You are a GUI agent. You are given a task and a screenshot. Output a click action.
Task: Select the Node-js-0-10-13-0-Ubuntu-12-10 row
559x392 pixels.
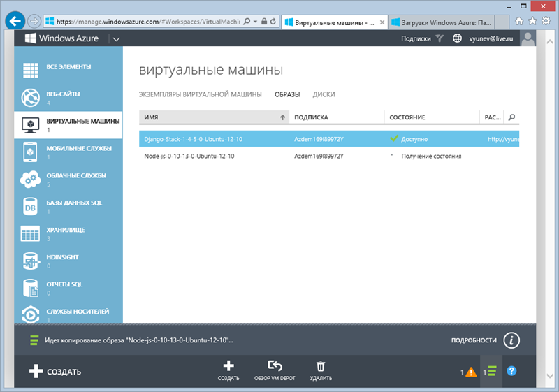pos(328,156)
